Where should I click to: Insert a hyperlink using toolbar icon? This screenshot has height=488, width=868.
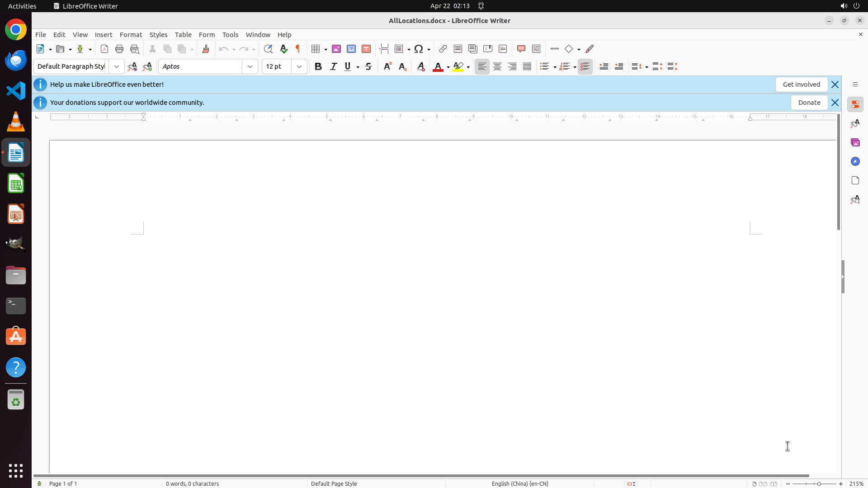tap(443, 49)
